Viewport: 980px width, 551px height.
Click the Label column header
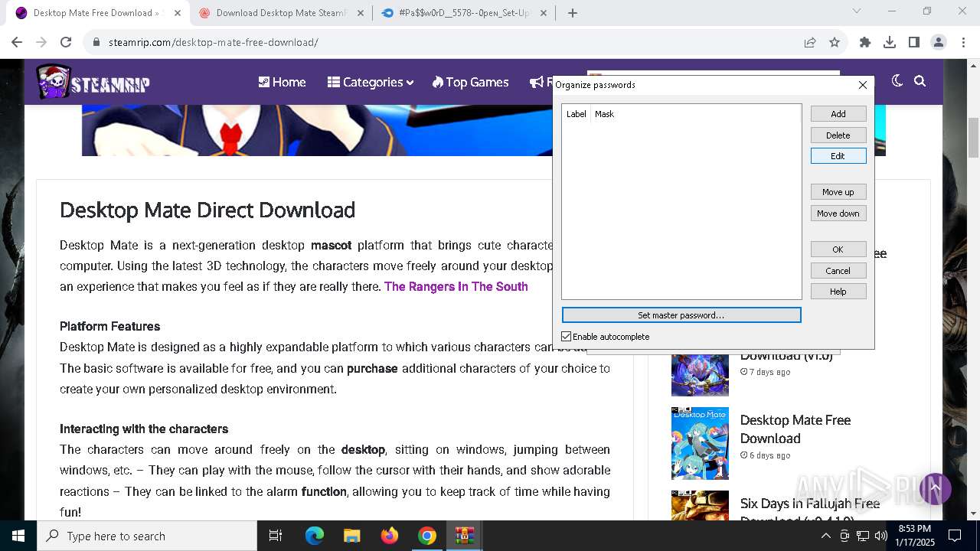pyautogui.click(x=576, y=114)
